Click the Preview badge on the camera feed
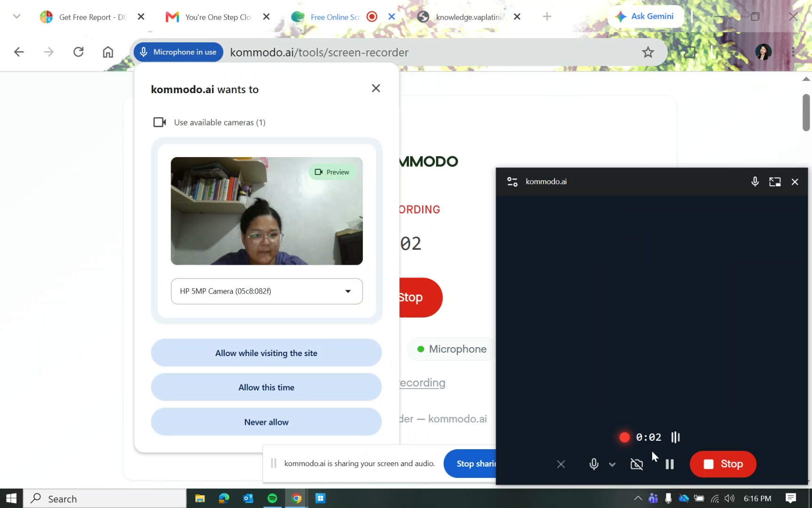The image size is (812, 508). click(x=332, y=172)
